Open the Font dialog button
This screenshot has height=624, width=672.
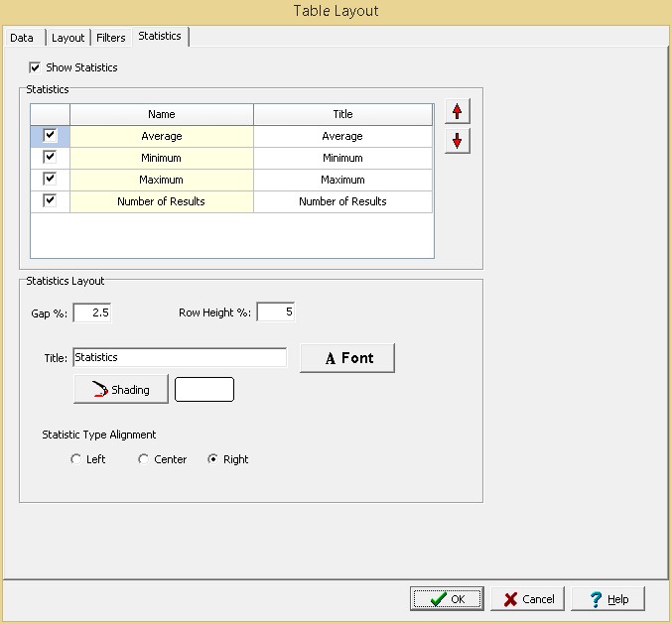(x=347, y=358)
